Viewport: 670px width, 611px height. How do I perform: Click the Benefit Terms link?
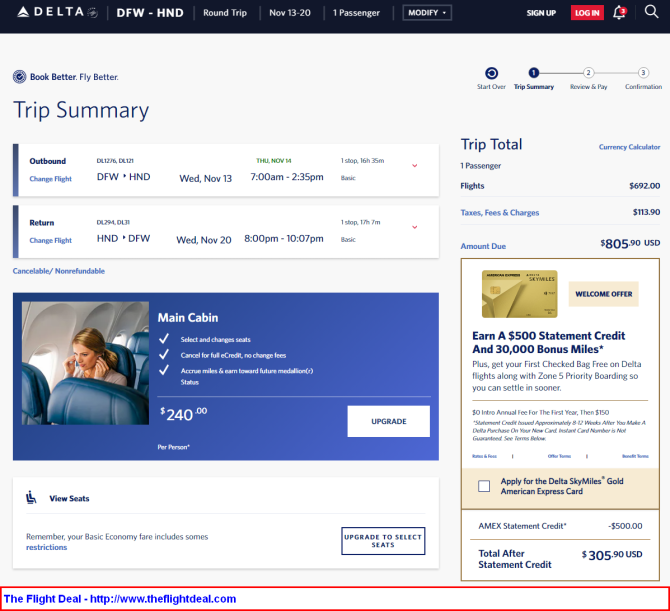point(635,456)
